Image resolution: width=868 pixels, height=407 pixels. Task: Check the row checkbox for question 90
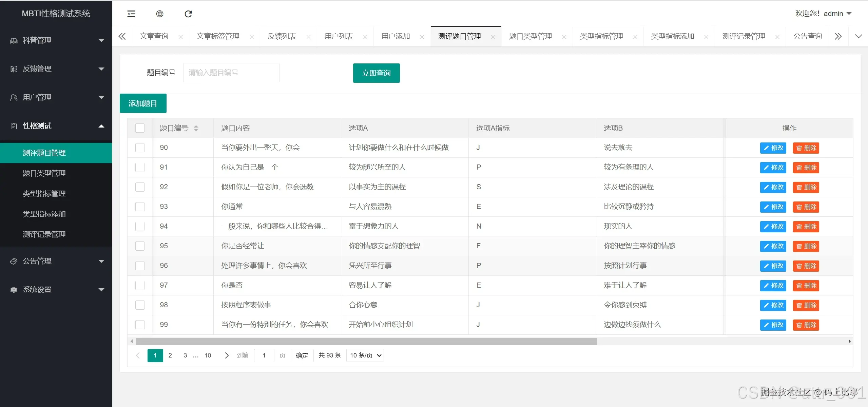140,148
